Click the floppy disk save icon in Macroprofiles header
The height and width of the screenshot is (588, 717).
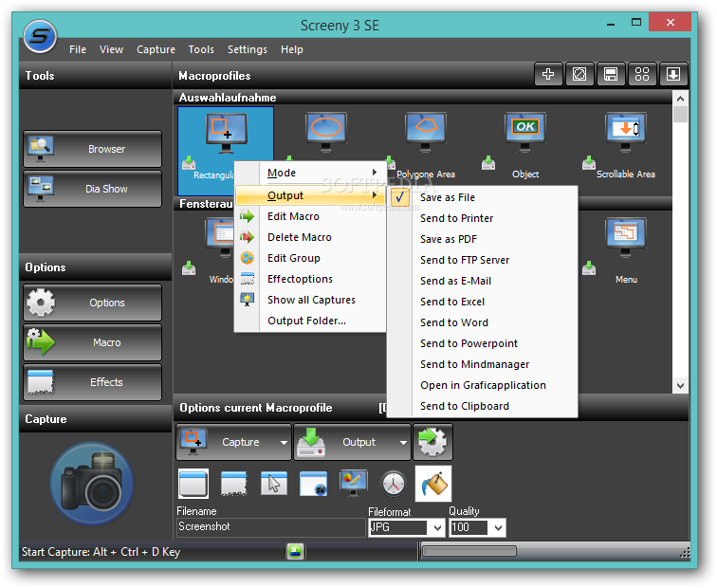[611, 74]
